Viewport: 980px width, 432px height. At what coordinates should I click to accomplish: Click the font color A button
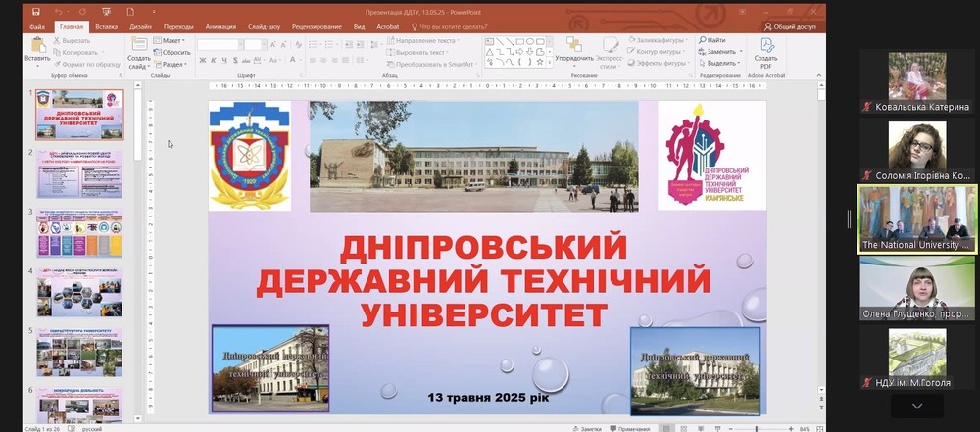pos(292,60)
